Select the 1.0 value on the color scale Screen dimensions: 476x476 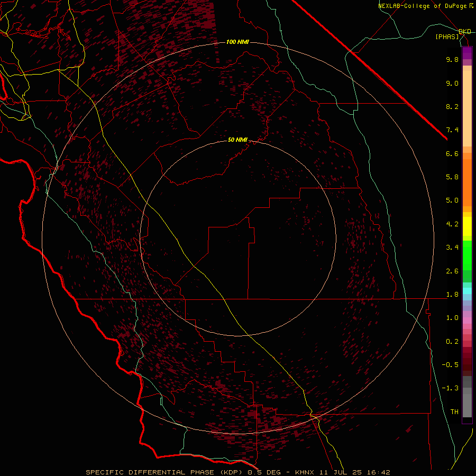pyautogui.click(x=452, y=318)
